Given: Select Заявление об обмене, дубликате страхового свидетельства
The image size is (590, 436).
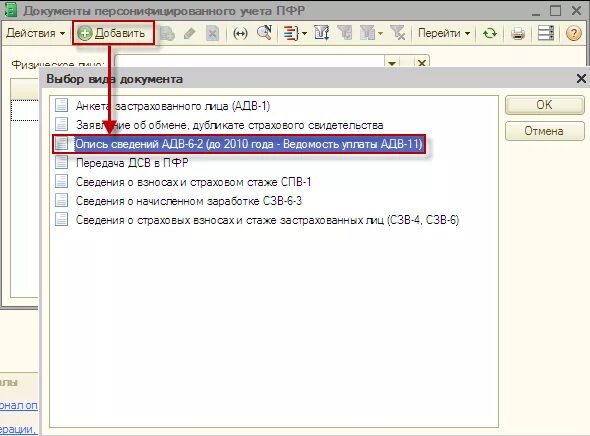Looking at the screenshot, I should (230, 125).
